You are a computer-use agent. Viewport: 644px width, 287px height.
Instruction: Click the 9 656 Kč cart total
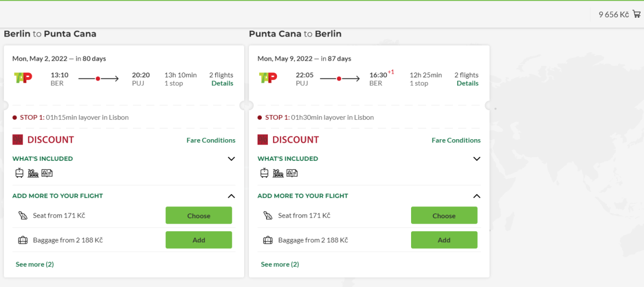coord(613,15)
